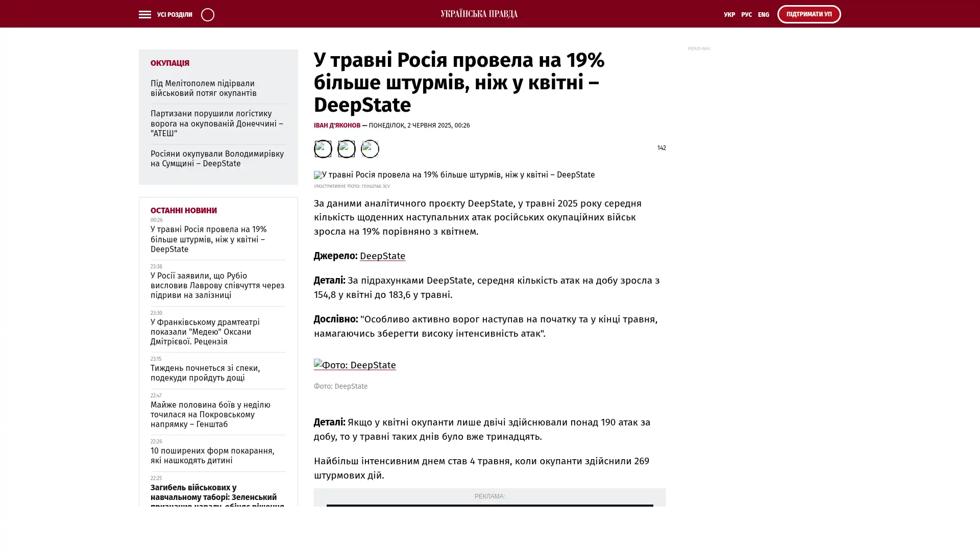Open the ОСТАННІ НОВИНИ section heading
The width and height of the screenshot is (980, 551).
click(183, 211)
